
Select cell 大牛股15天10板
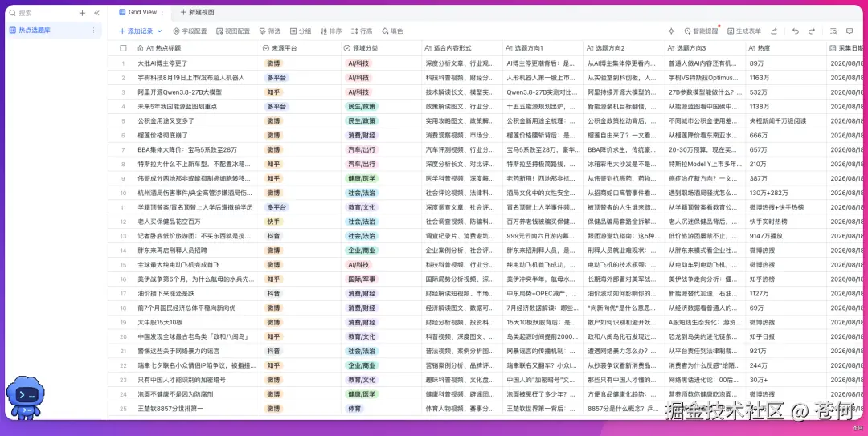[x=197, y=322]
